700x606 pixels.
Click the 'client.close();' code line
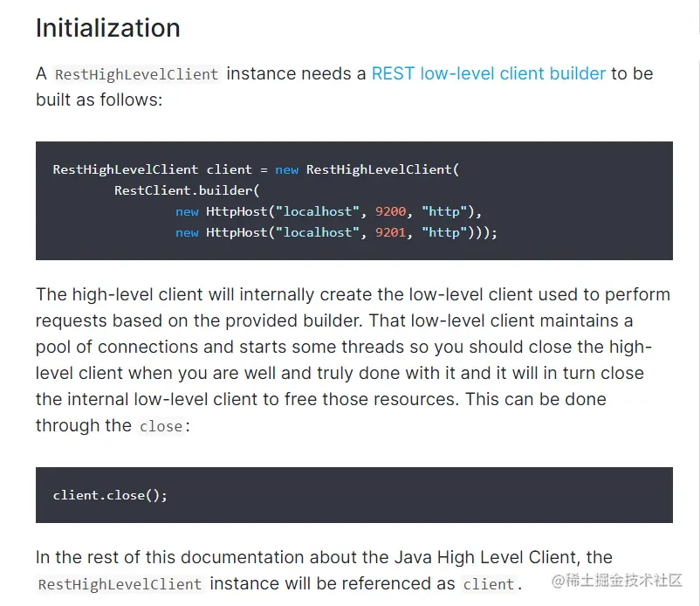[x=110, y=495]
